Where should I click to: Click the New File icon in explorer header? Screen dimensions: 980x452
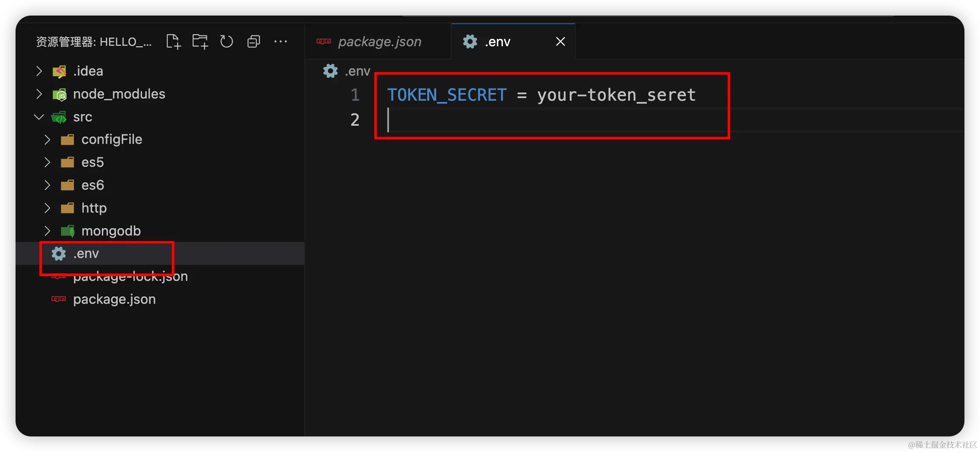(x=173, y=42)
